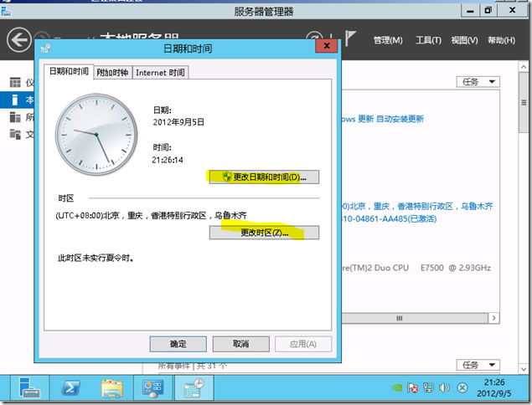Viewport: 532px width, 405px height.
Task: Click the 更改时区(Z) button
Action: point(263,232)
